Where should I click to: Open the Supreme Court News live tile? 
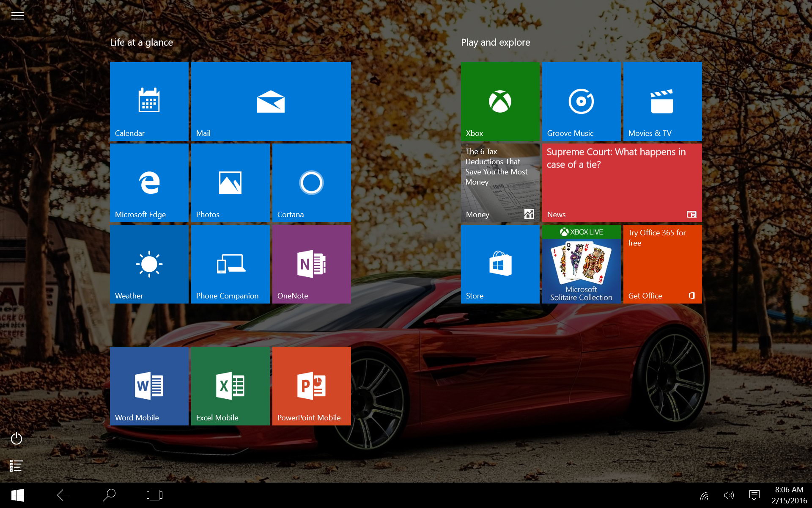(x=622, y=183)
